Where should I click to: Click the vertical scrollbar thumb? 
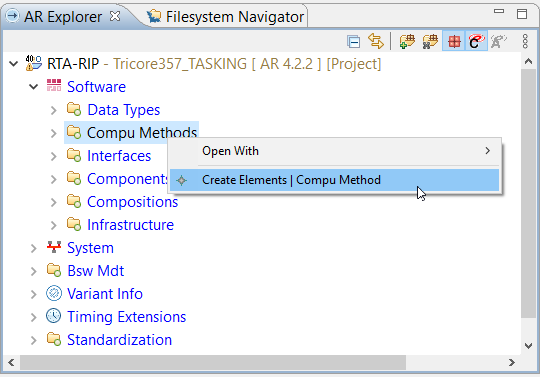pyautogui.click(x=528, y=193)
